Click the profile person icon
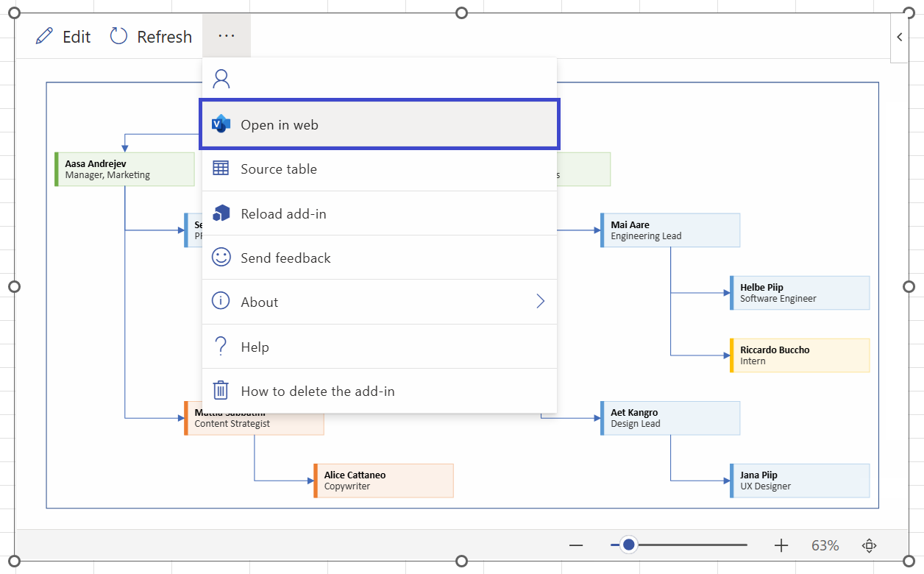Screen dimensions: 924x574 click(221, 78)
